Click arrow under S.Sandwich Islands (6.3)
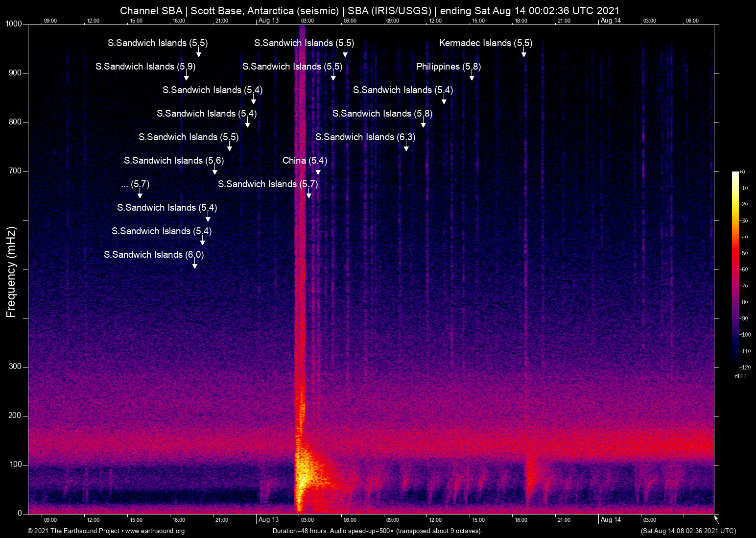Viewport: 756px width, 538px height. point(406,147)
